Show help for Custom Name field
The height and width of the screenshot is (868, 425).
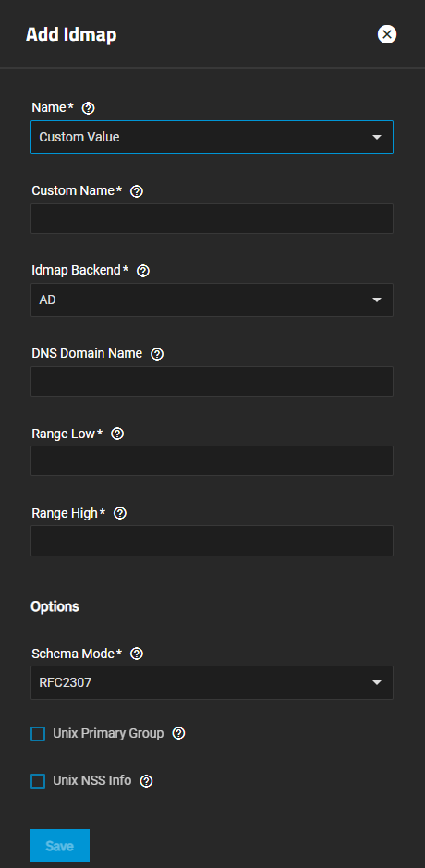point(136,191)
